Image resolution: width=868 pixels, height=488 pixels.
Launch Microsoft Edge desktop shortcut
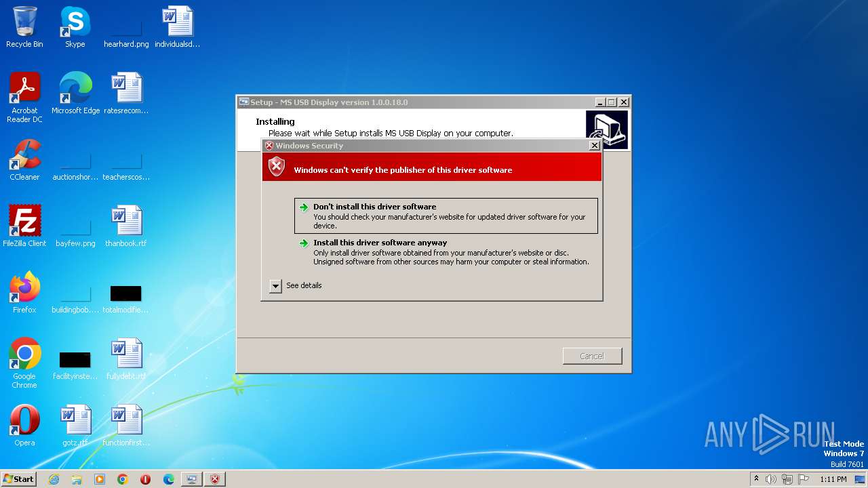(75, 94)
